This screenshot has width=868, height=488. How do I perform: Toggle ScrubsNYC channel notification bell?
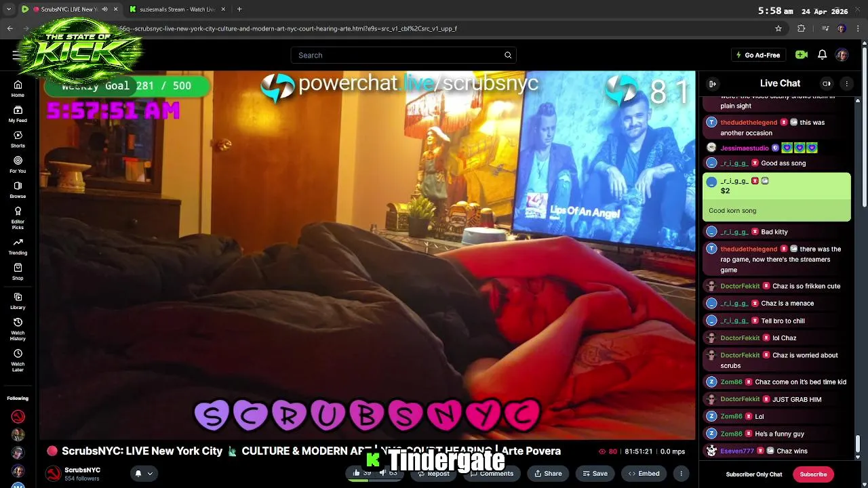(138, 474)
